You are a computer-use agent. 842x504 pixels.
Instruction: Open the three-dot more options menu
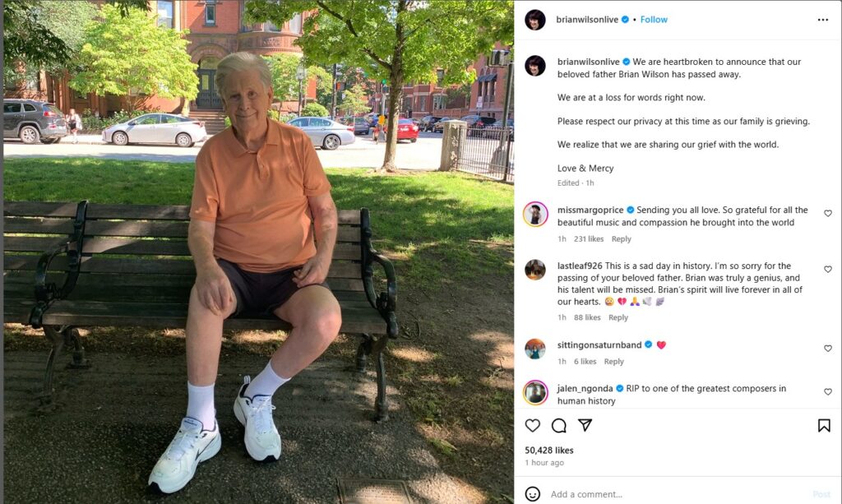(822, 20)
